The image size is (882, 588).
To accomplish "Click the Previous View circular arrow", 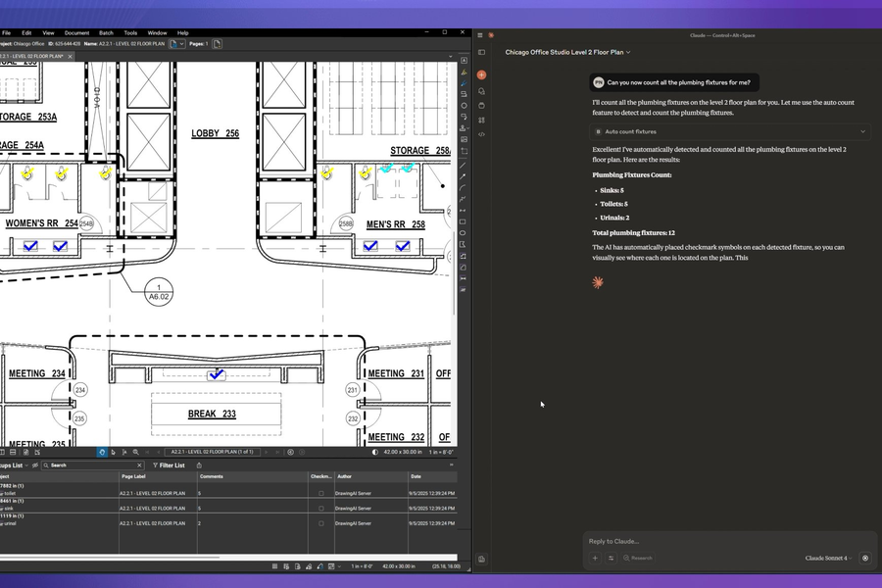I will pos(290,452).
